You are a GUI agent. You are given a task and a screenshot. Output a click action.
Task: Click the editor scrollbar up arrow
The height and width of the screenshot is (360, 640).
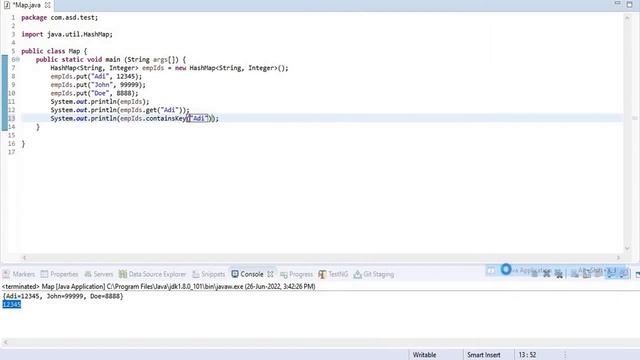pyautogui.click(x=627, y=18)
